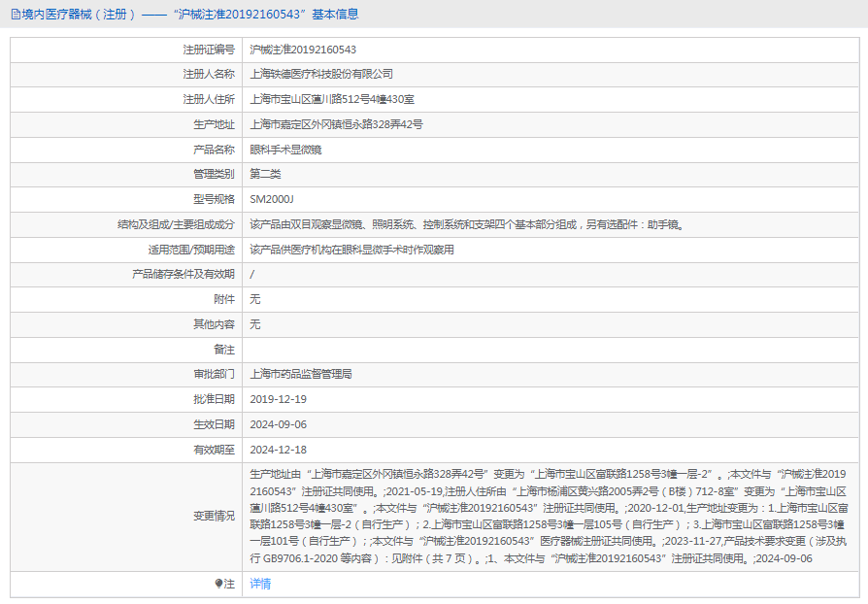Open the 详情 link in the 注 row

260,584
